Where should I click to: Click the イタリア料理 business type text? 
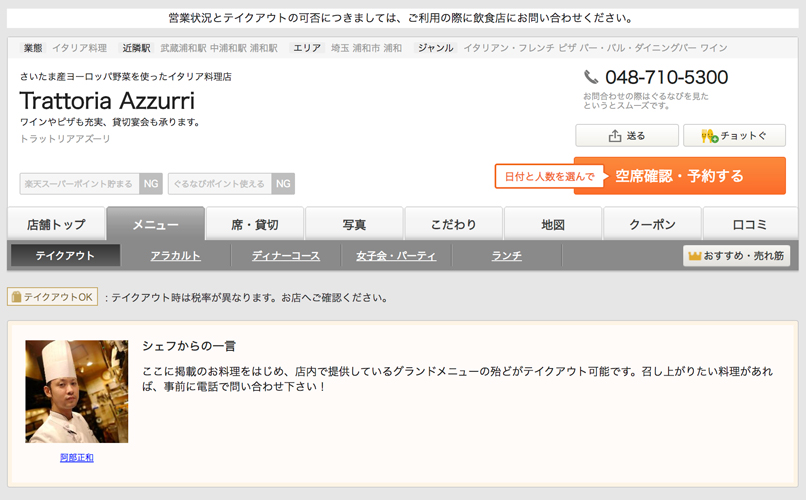coord(79,48)
